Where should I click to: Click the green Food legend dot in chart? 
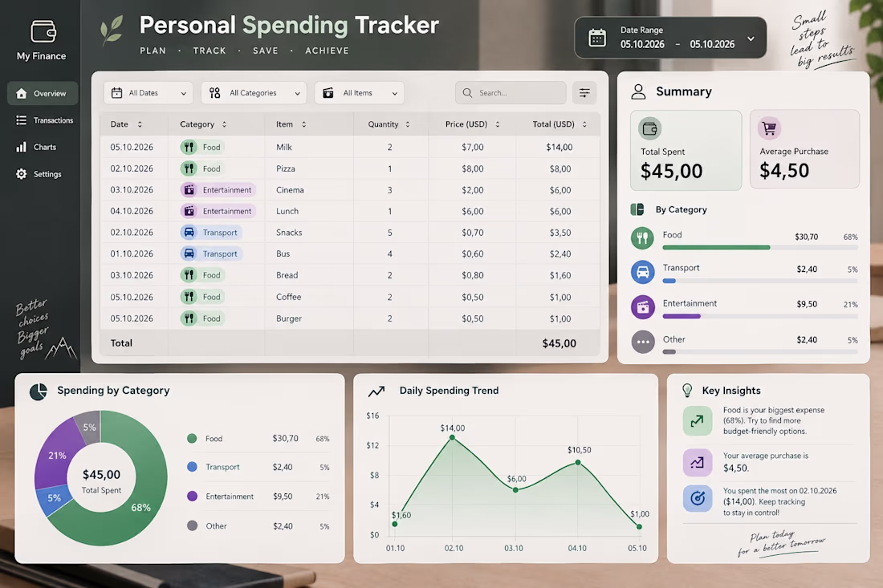(192, 438)
